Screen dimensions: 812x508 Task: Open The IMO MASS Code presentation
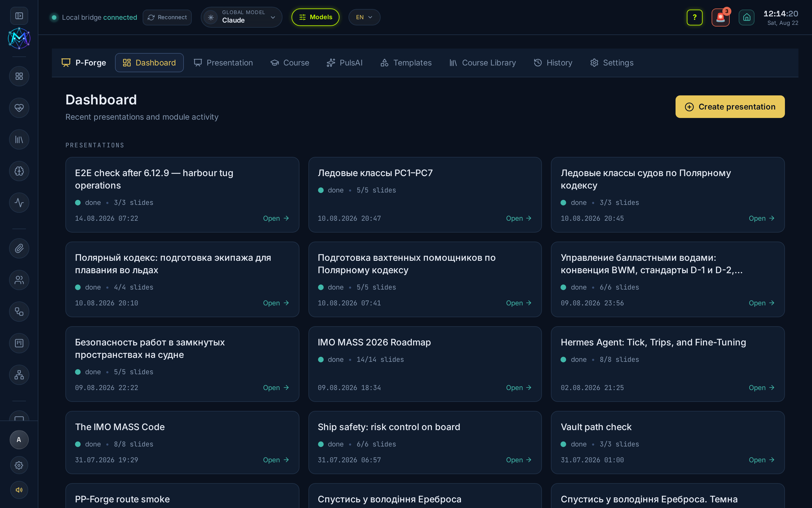pyautogui.click(x=276, y=460)
